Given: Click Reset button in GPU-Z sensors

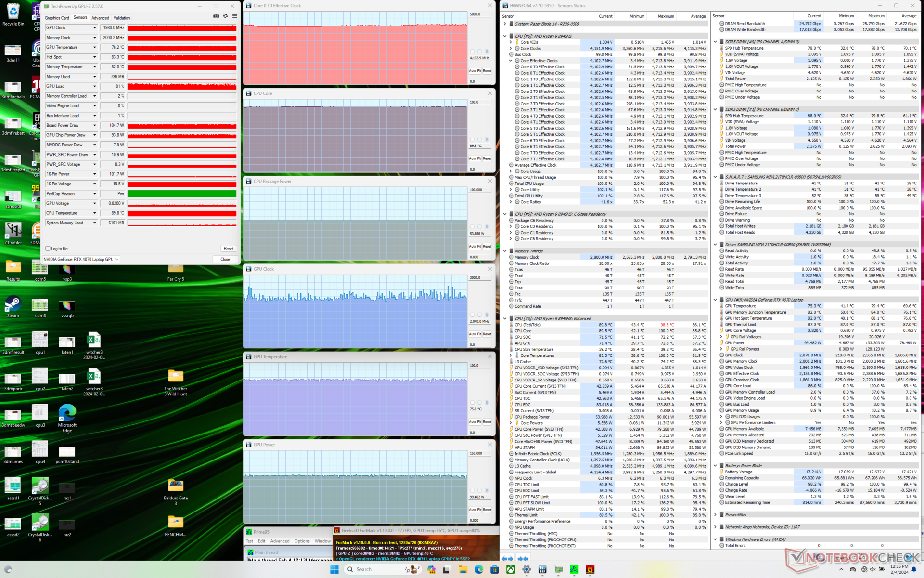Looking at the screenshot, I should click(229, 249).
